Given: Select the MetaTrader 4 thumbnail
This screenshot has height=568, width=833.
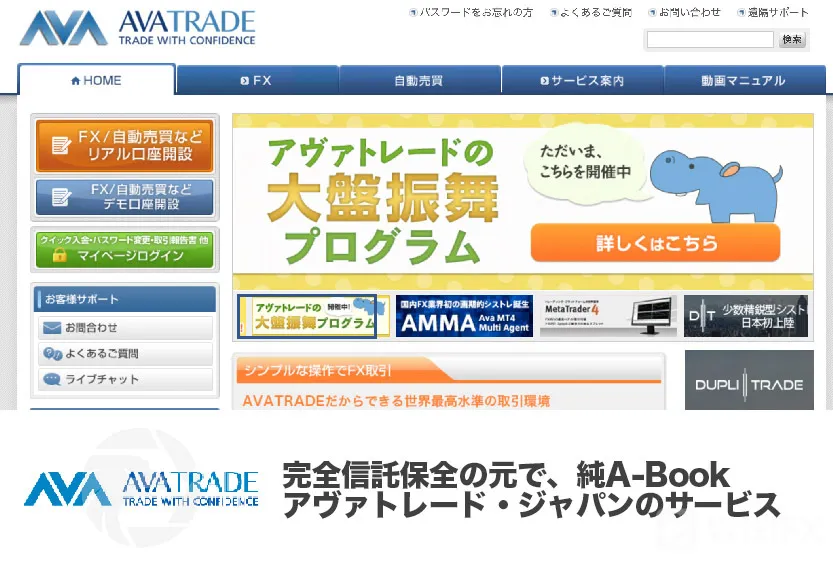Looking at the screenshot, I should pos(608,316).
